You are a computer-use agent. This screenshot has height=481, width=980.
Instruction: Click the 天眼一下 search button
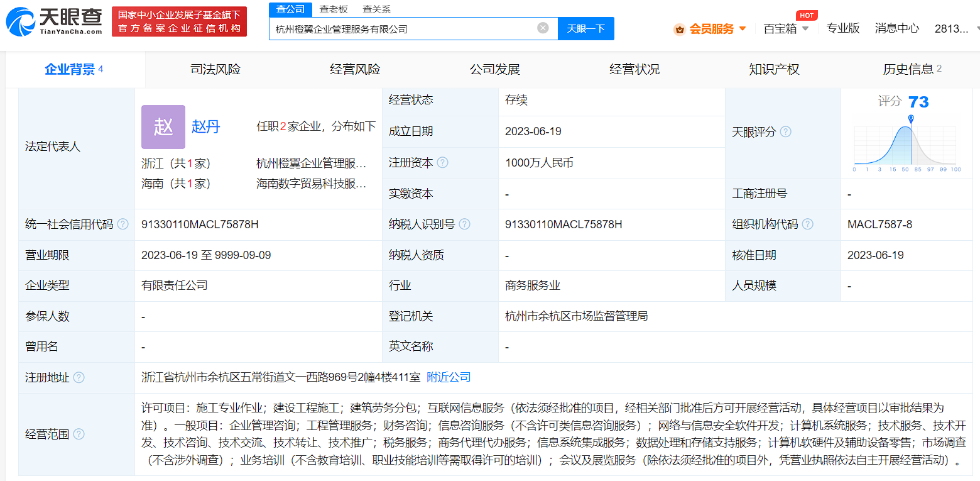[x=586, y=28]
